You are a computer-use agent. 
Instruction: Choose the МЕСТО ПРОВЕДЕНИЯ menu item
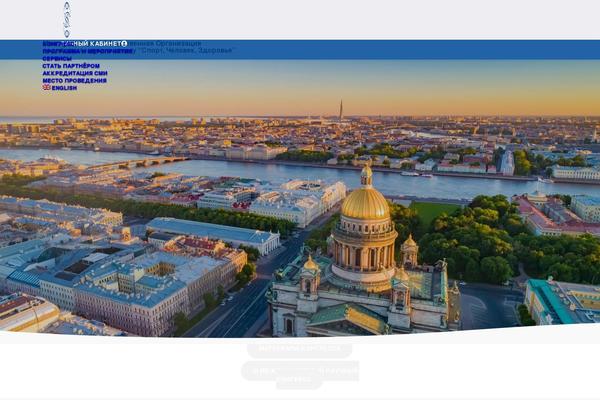(x=75, y=80)
